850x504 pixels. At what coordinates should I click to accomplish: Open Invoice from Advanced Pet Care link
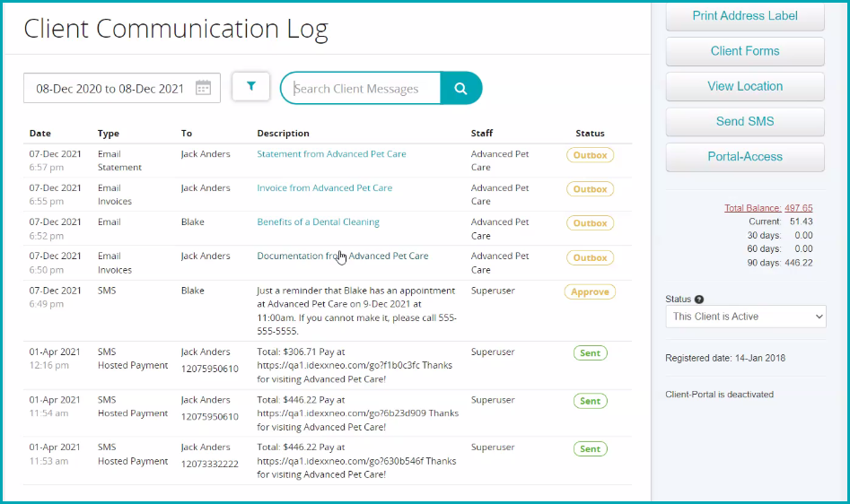(x=324, y=188)
